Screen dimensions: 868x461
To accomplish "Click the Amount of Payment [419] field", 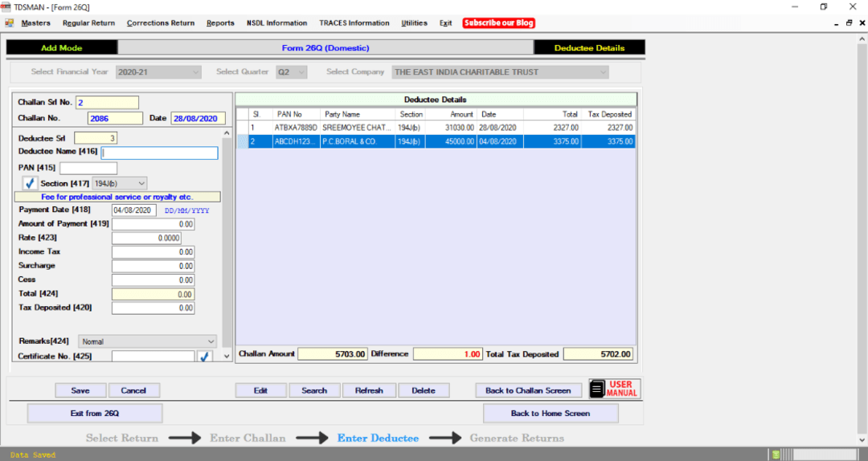I will 153,224.
